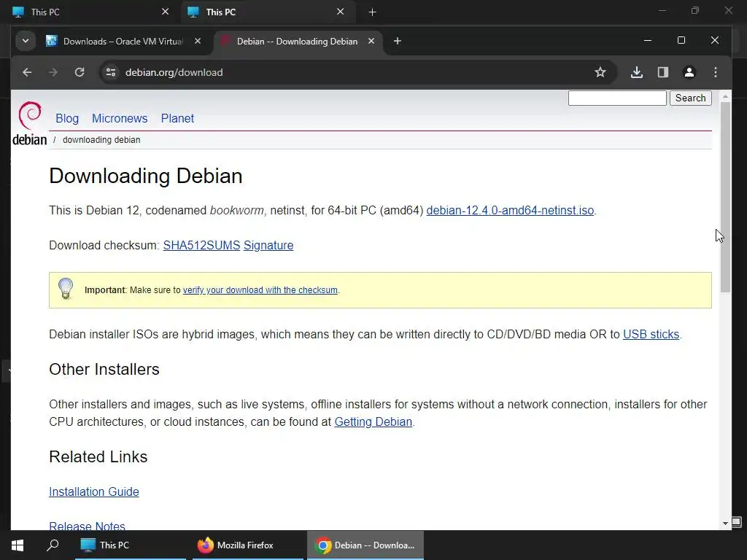Switch to Mozilla Firefox on the taskbar

coord(248,545)
